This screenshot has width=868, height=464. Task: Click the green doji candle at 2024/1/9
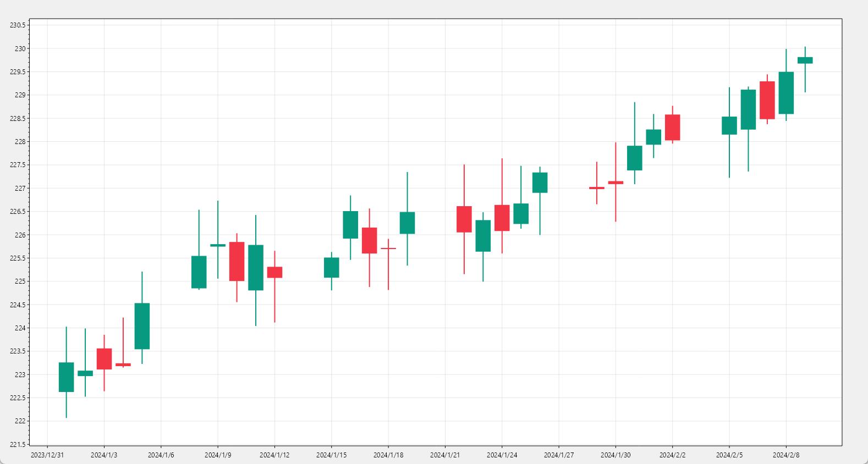(218, 245)
